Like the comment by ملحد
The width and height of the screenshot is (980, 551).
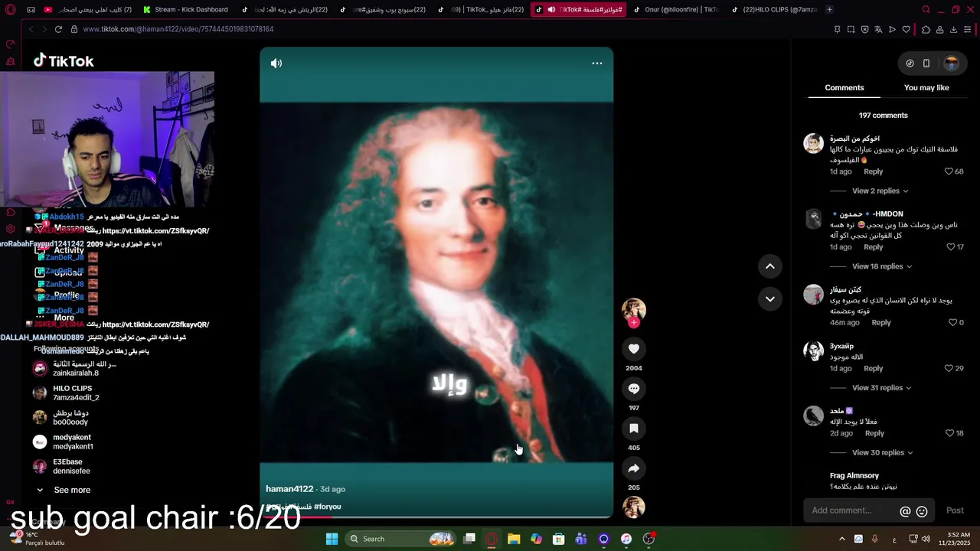[x=949, y=433]
